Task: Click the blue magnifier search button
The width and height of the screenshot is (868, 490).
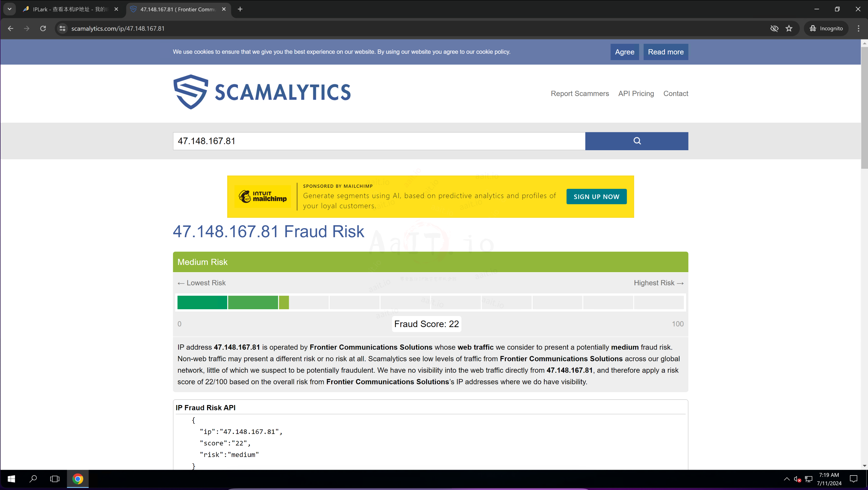Action: pos(637,141)
